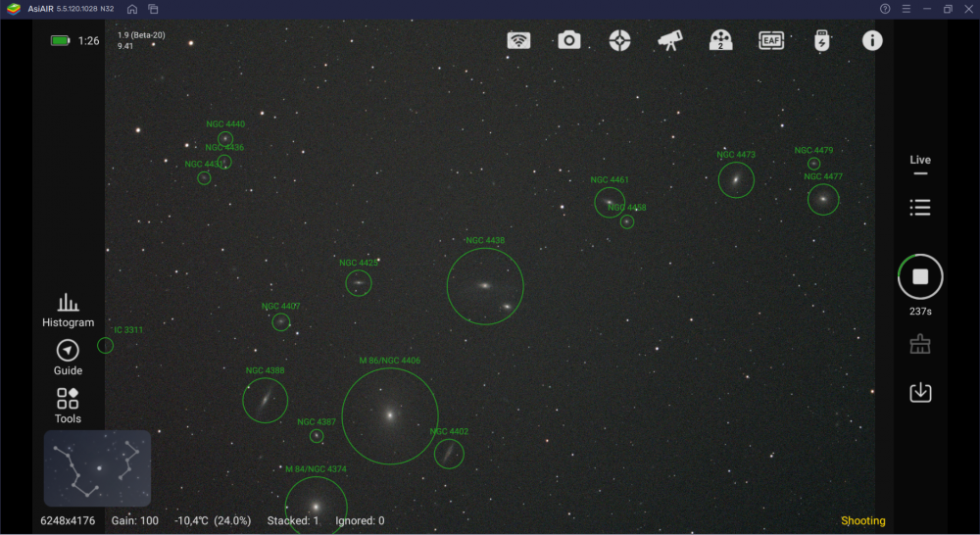The width and height of the screenshot is (980, 535).
Task: Select the M 86/NGC 4406 annotation label
Action: 389,361
